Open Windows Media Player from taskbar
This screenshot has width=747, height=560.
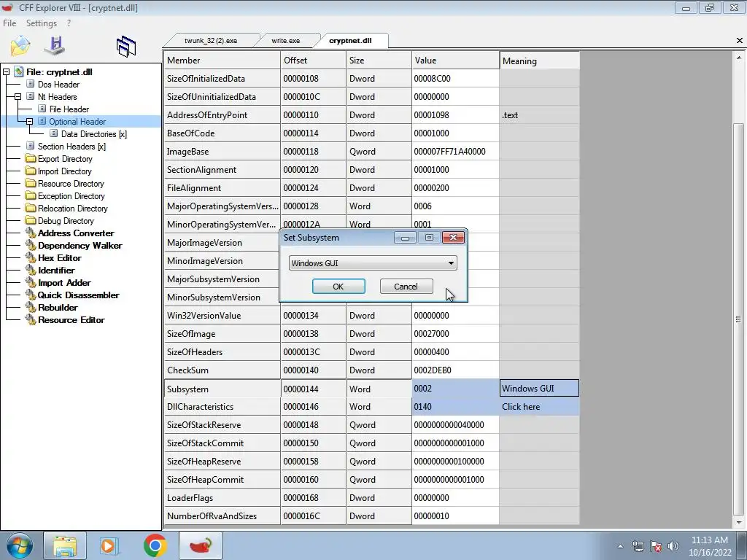pos(108,545)
